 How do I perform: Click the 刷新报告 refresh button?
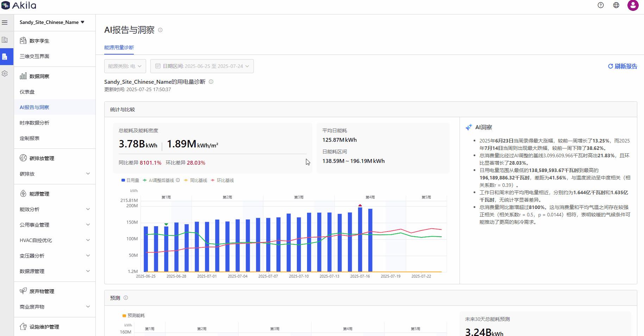click(x=623, y=66)
